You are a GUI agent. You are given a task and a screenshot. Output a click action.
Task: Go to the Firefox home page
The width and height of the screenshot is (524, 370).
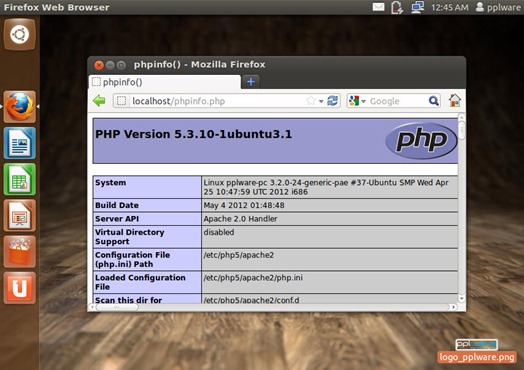click(454, 100)
